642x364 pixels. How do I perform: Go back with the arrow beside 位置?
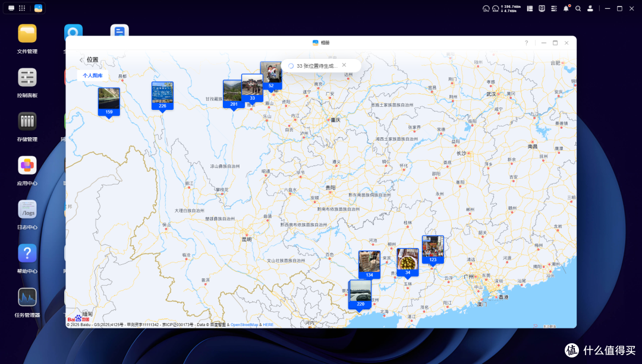[81, 60]
